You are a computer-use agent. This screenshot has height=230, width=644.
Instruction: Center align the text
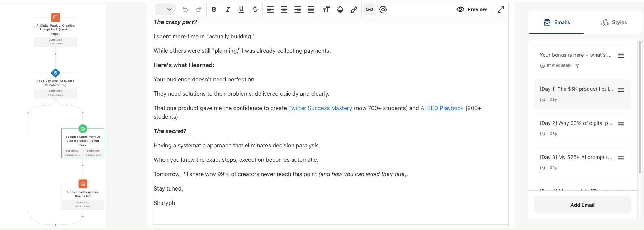coord(284,9)
